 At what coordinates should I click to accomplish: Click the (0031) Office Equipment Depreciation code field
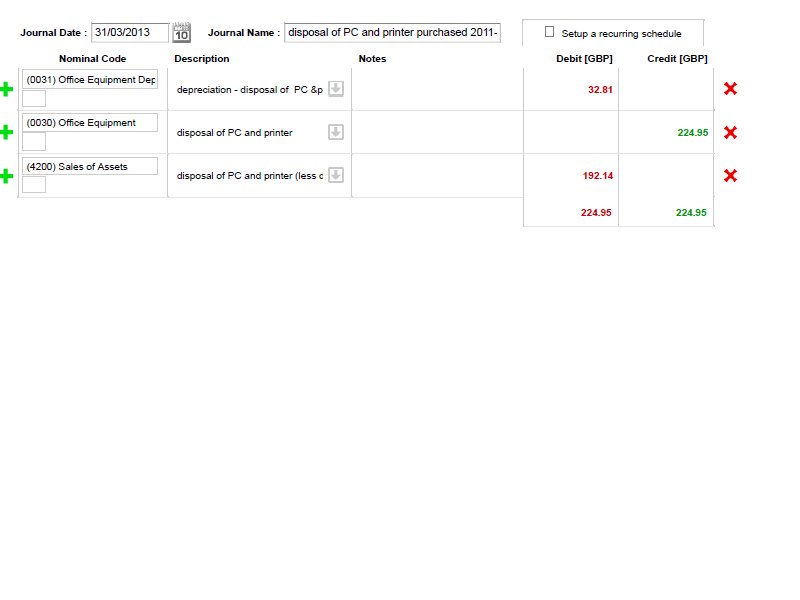[x=91, y=80]
